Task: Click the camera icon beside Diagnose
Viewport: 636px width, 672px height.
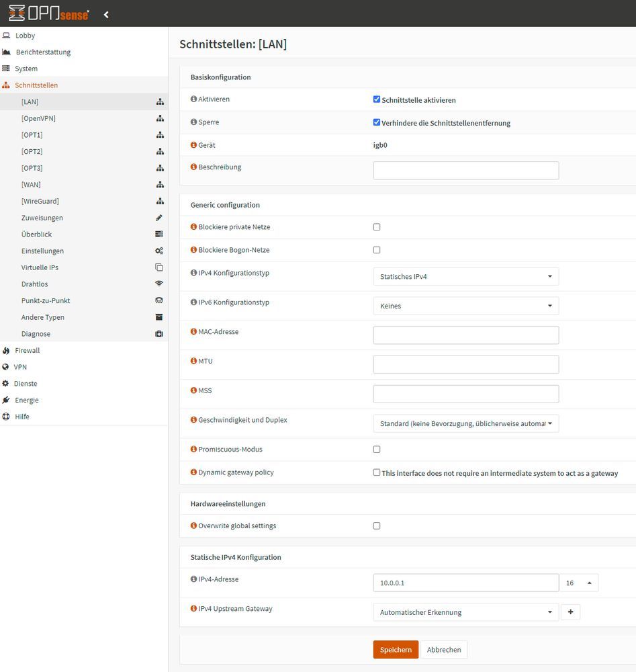Action: point(159,333)
